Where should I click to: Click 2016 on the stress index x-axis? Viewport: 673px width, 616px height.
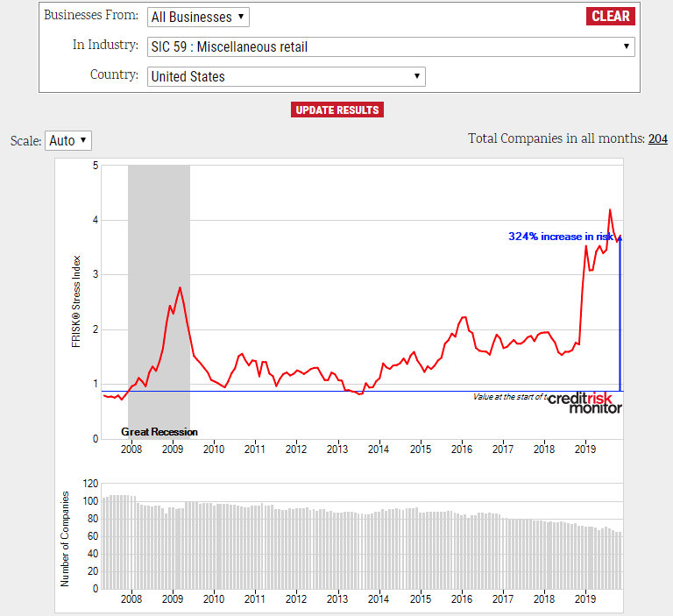pos(462,450)
